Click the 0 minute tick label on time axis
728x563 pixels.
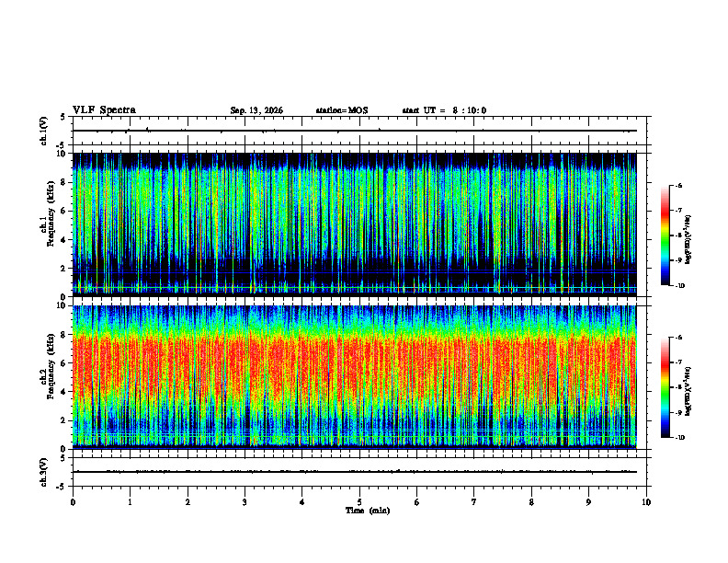[73, 502]
